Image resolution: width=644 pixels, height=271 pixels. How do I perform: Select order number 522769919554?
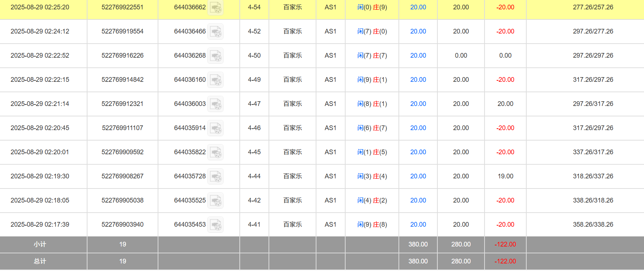coord(122,31)
